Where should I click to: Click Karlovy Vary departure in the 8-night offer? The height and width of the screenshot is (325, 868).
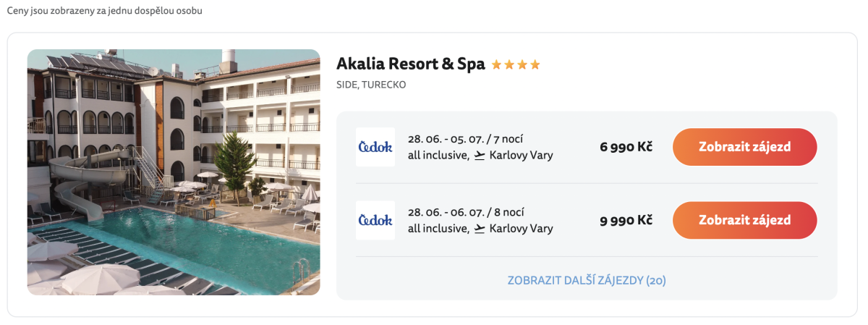click(x=521, y=229)
